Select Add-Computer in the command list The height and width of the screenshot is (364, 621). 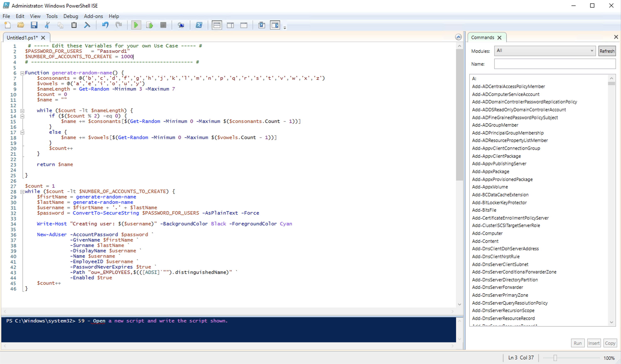point(487,233)
